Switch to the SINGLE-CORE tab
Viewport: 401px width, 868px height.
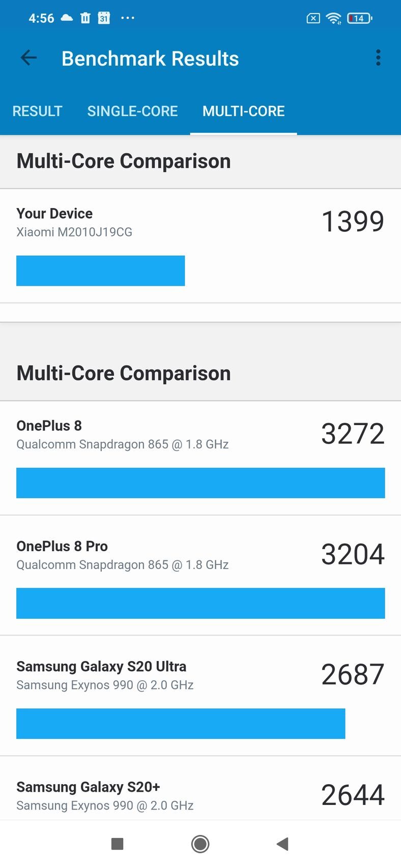pos(132,111)
